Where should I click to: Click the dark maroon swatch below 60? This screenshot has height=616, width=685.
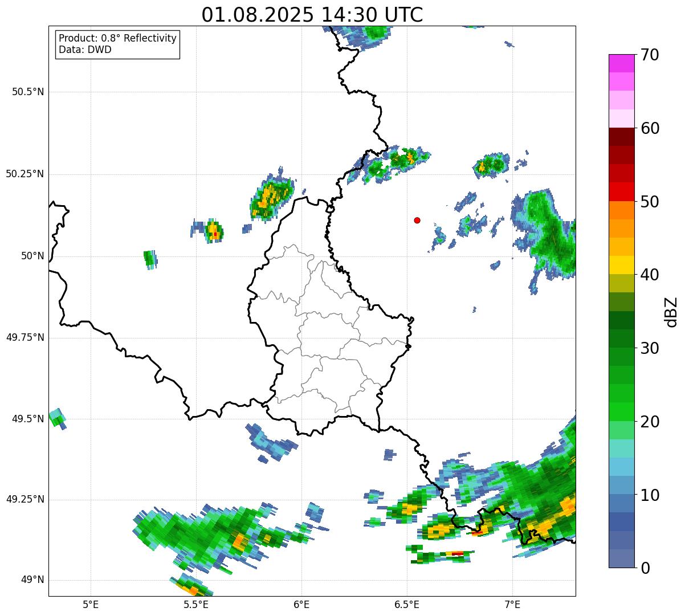click(621, 137)
